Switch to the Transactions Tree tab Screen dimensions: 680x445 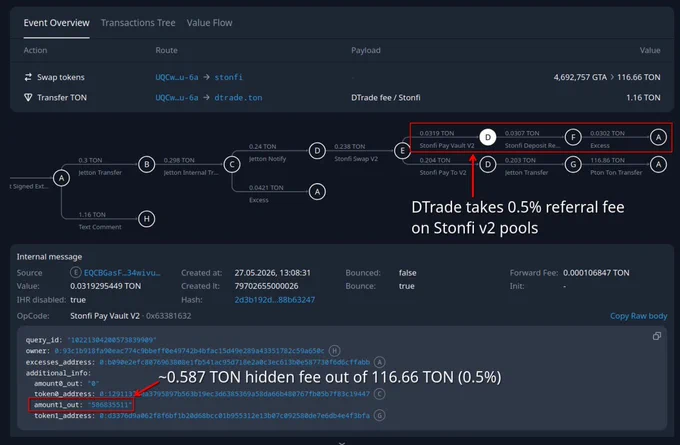coord(138,23)
